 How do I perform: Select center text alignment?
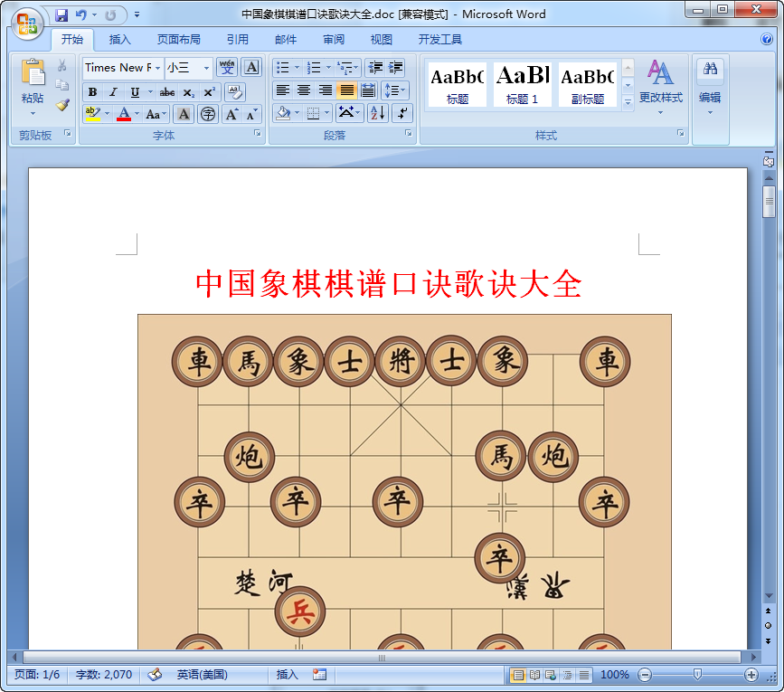tap(304, 90)
